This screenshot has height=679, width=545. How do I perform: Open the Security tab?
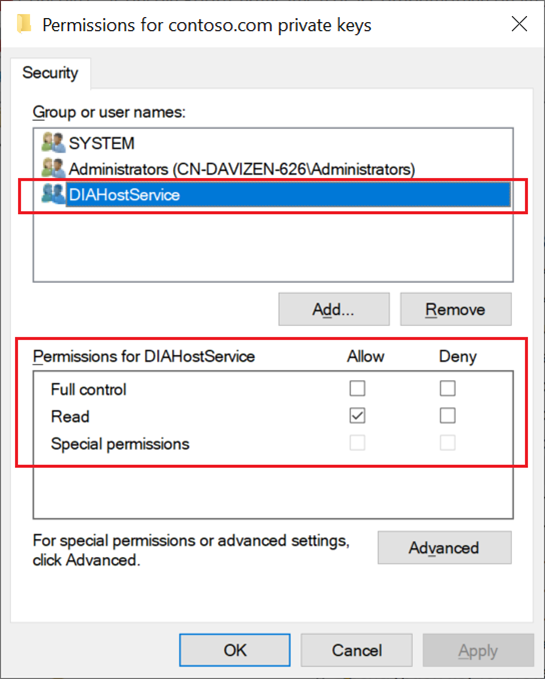(x=50, y=73)
